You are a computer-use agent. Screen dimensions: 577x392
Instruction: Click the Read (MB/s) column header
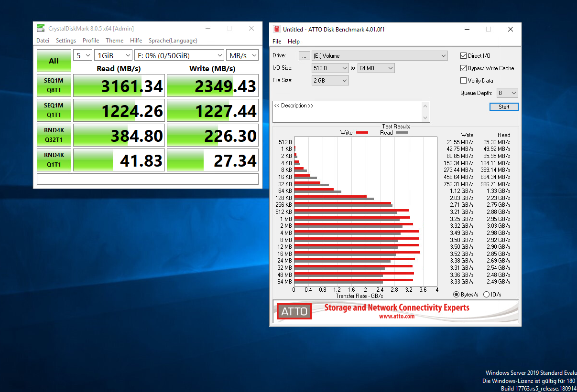tap(119, 68)
